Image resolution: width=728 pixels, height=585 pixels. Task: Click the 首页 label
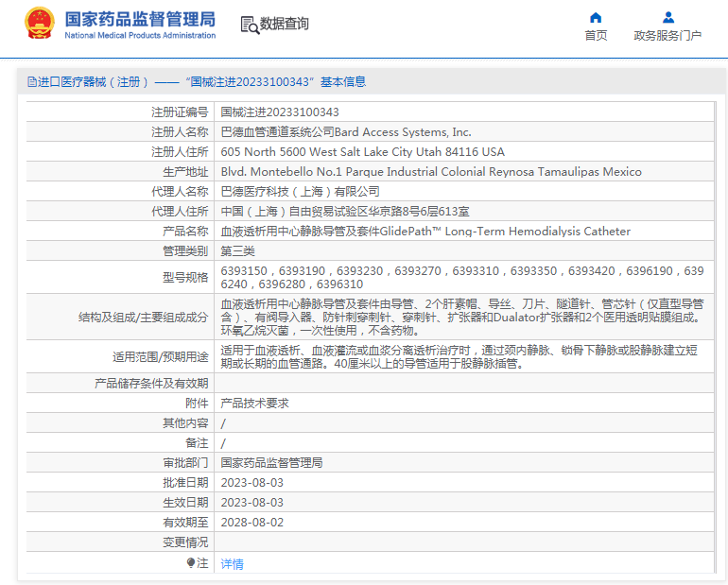[596, 35]
